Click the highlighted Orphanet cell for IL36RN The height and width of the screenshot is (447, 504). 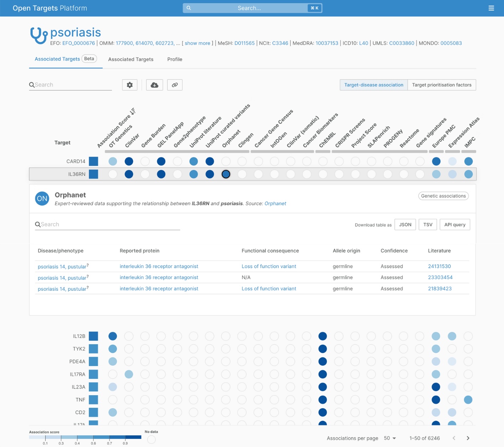pos(226,174)
